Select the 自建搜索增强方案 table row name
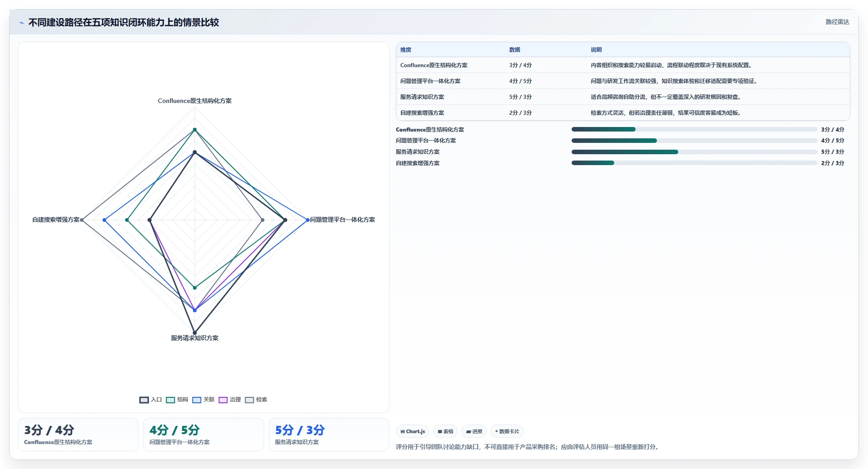Screen dimensions: 868x469 click(422, 113)
